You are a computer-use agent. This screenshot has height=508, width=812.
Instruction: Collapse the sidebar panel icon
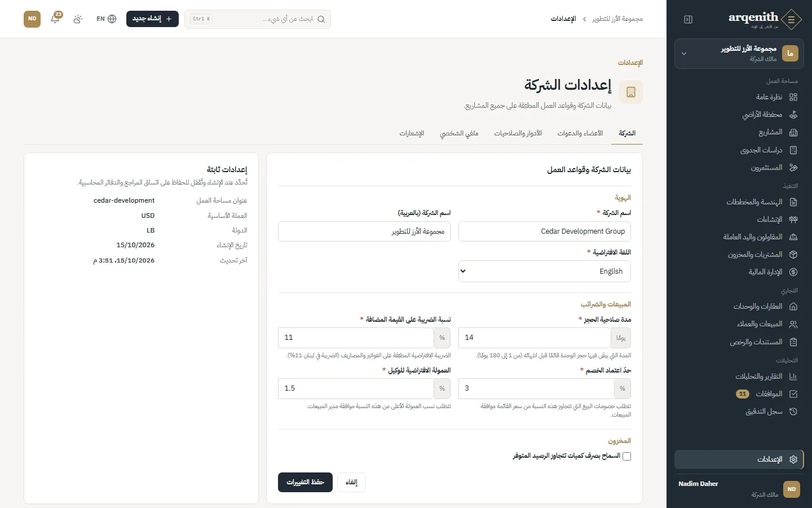tap(688, 20)
